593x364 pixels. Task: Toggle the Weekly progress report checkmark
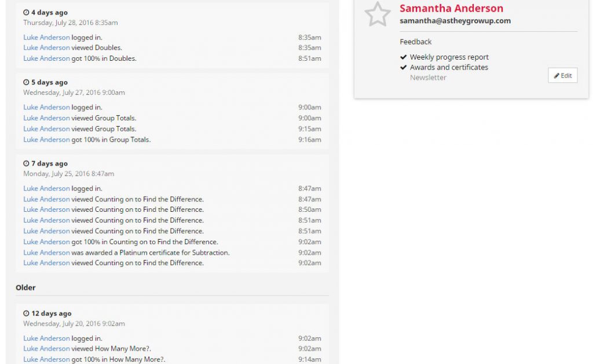coord(404,57)
